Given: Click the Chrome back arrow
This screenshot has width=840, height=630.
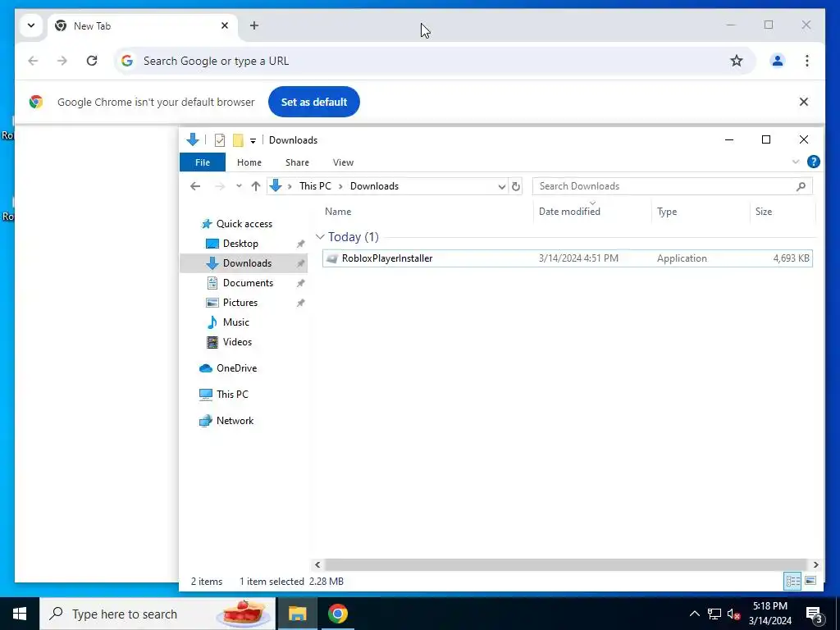Looking at the screenshot, I should click(33, 61).
